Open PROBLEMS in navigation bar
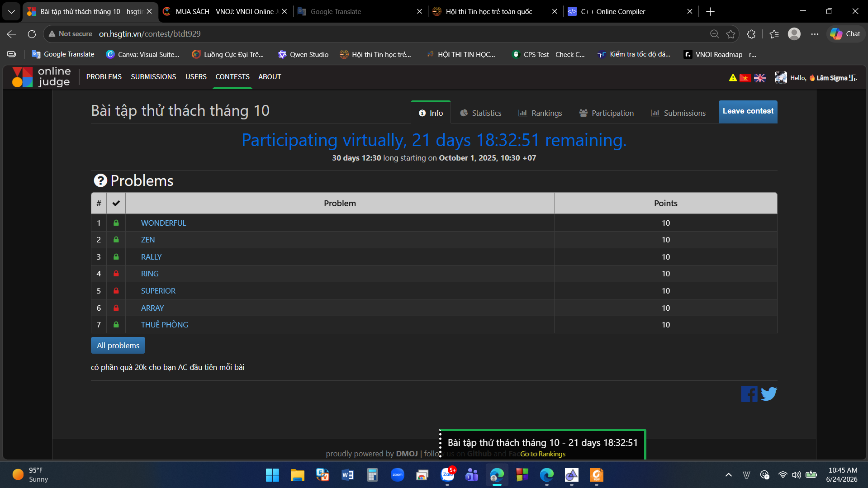This screenshot has height=488, width=868. [104, 77]
